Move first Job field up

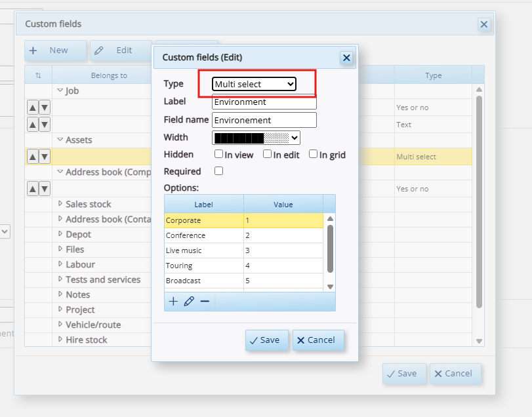point(33,108)
